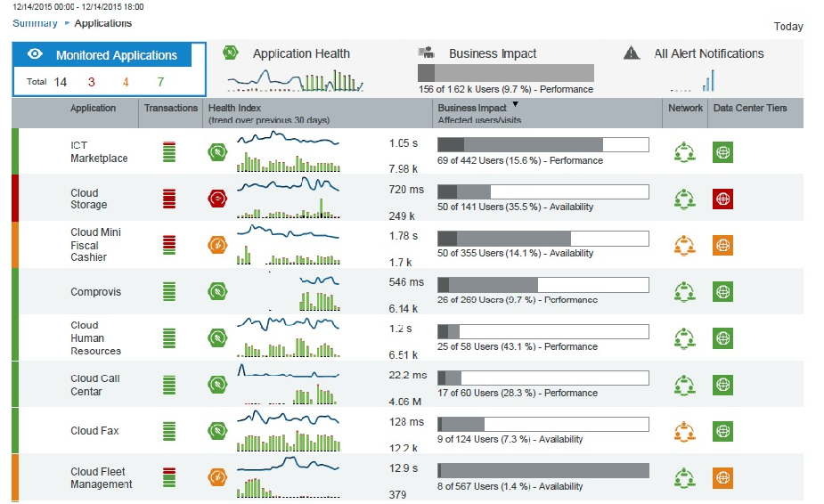Viewport: 824px width, 504px height.
Task: Open the Cloud Human Resources application
Action: click(x=95, y=338)
